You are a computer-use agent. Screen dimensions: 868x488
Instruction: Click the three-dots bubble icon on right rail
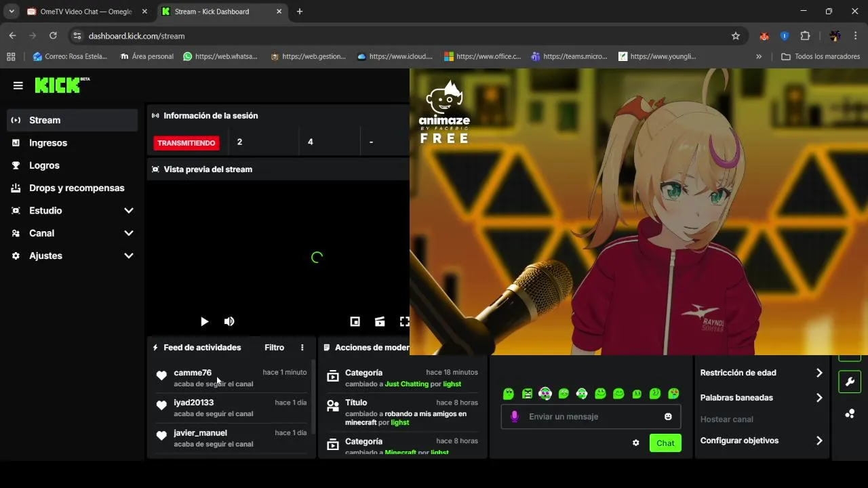[850, 413]
